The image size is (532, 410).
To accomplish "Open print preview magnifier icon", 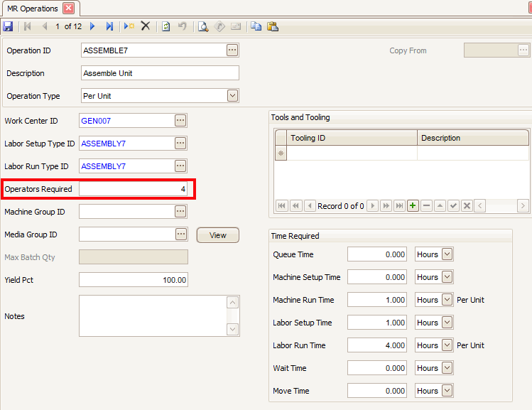I will 202,26.
